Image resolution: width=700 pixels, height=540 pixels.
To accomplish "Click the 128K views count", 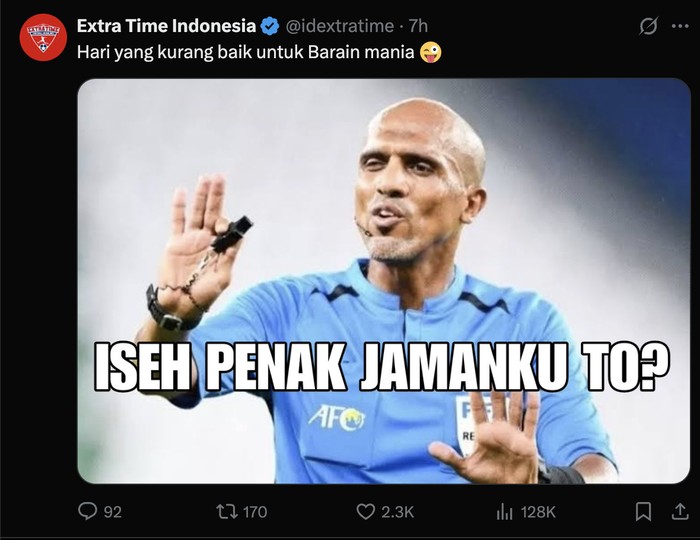I will point(538,512).
